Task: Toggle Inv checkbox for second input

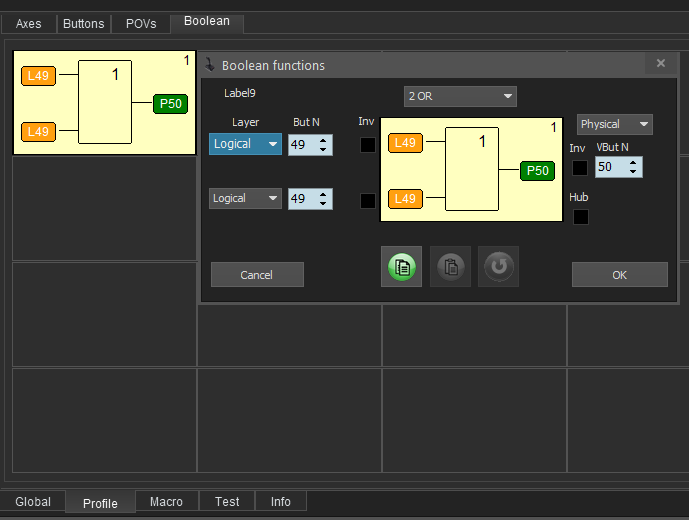Action: (368, 200)
